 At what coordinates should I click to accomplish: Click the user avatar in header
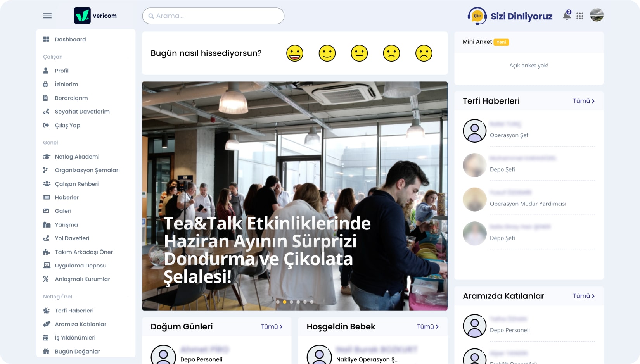597,15
